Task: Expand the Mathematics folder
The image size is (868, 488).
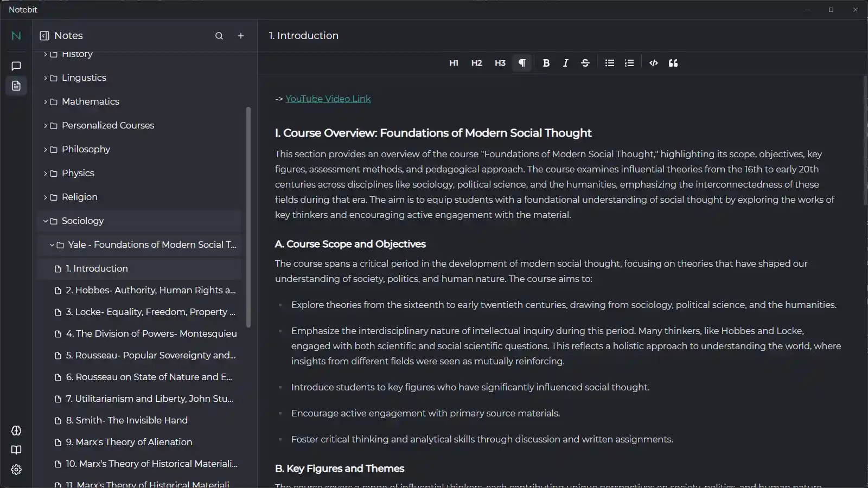Action: click(44, 101)
